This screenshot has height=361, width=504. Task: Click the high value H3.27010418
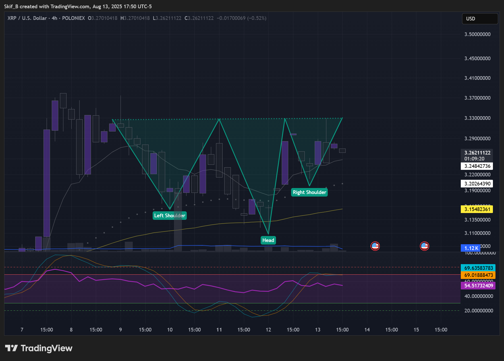(x=135, y=18)
